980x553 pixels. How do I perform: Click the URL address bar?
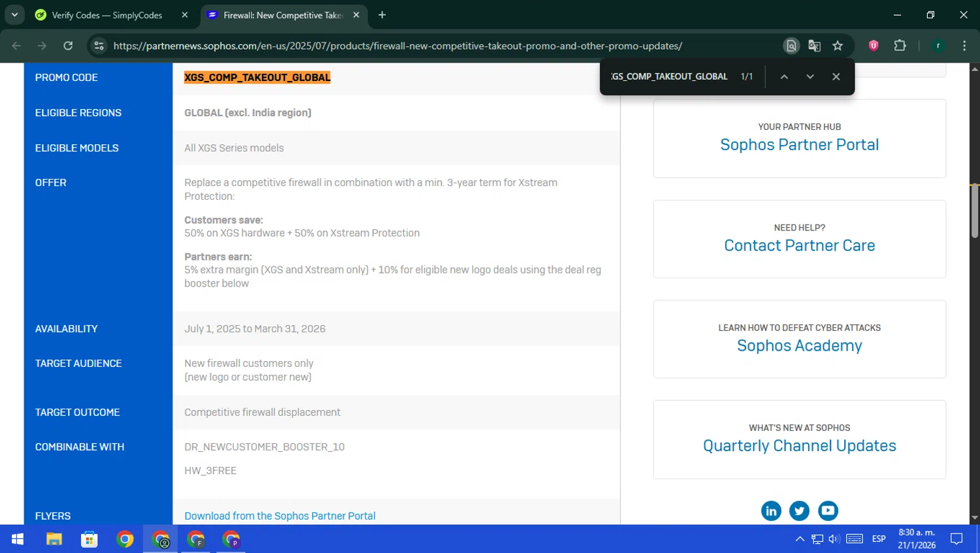[x=397, y=46]
